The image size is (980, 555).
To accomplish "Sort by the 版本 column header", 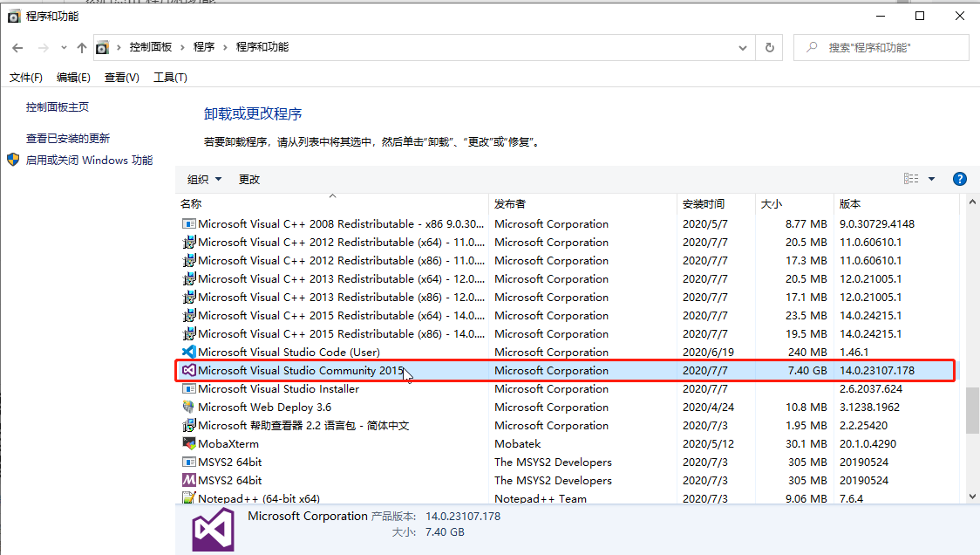I will [x=896, y=204].
